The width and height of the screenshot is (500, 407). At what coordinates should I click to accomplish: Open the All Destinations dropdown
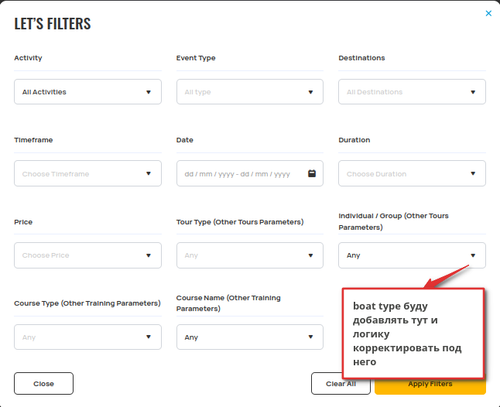tap(412, 92)
